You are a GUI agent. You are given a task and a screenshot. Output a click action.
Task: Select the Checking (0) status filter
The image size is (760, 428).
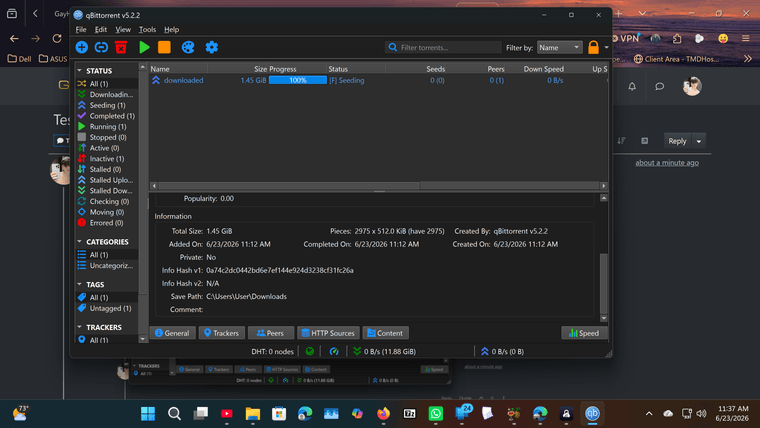point(107,201)
